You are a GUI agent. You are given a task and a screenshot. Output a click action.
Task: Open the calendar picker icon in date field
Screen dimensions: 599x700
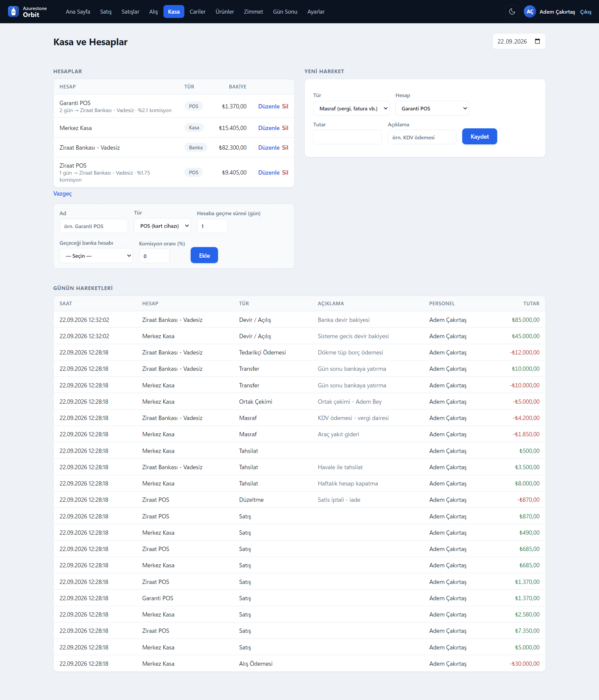(537, 41)
